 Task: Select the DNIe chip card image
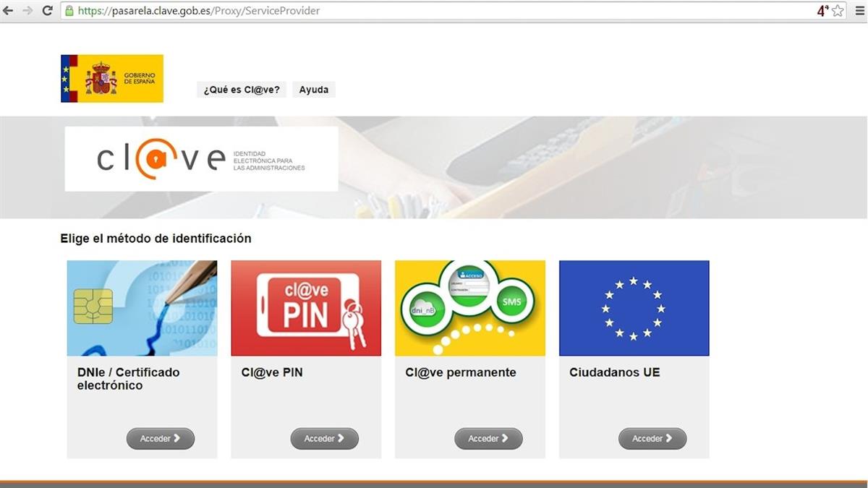[142, 308]
